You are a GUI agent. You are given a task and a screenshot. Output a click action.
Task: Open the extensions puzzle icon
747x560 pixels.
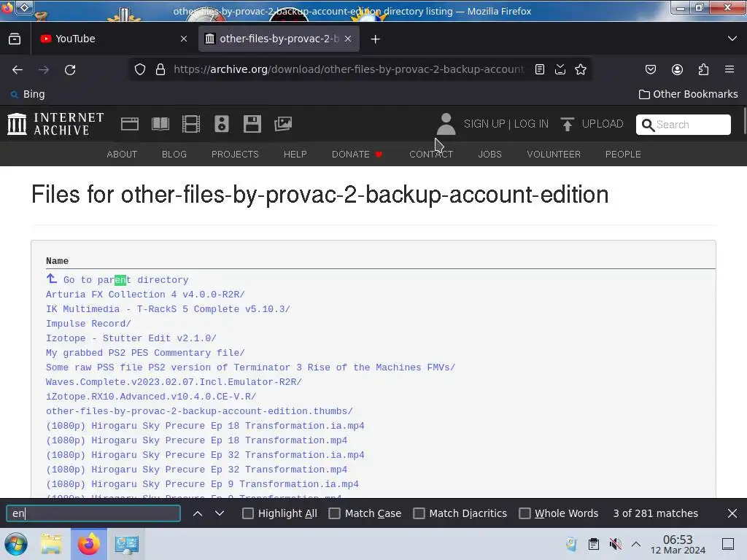pyautogui.click(x=704, y=69)
